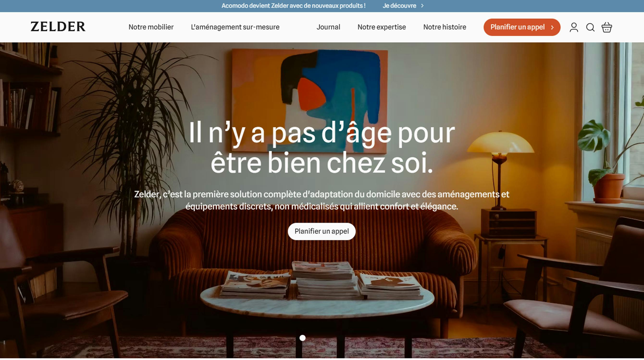Click the hero headline about être bien chez soi
Image resolution: width=644 pixels, height=360 pixels.
[322, 148]
